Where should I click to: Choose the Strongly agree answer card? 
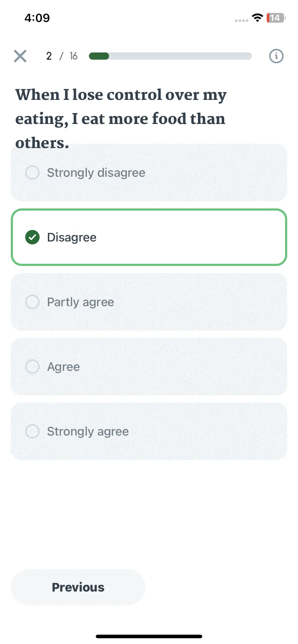(149, 431)
